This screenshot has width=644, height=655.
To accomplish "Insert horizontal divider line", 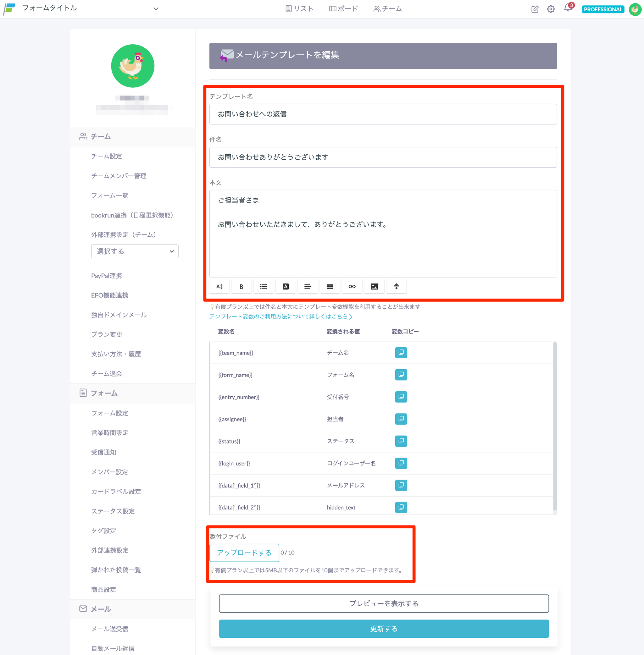I will tap(396, 286).
